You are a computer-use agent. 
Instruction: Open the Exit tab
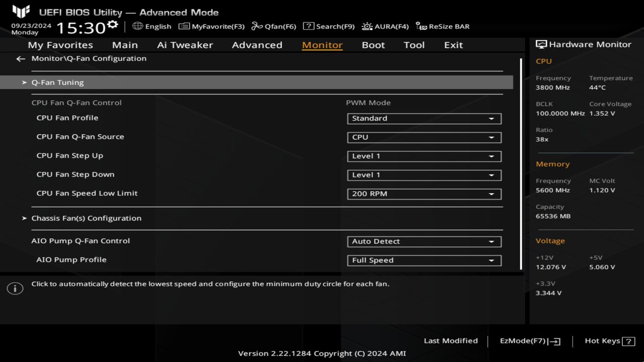tap(453, 45)
